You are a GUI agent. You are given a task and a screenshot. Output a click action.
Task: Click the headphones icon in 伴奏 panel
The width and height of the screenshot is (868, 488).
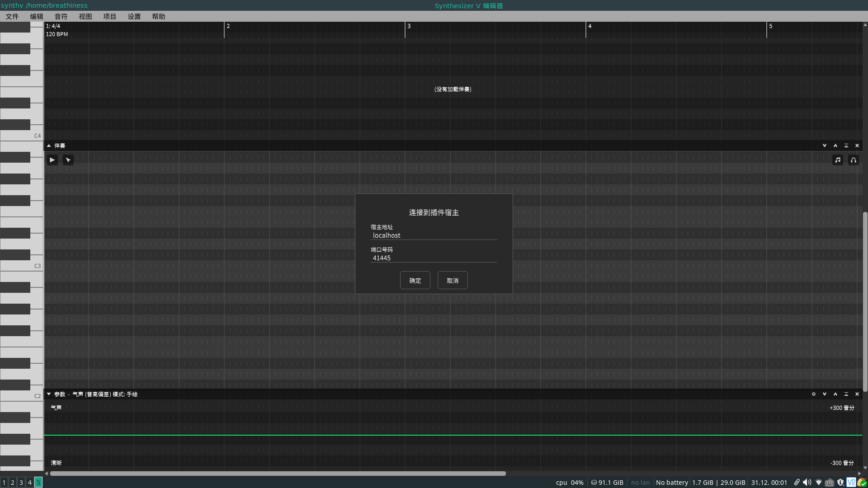click(854, 160)
